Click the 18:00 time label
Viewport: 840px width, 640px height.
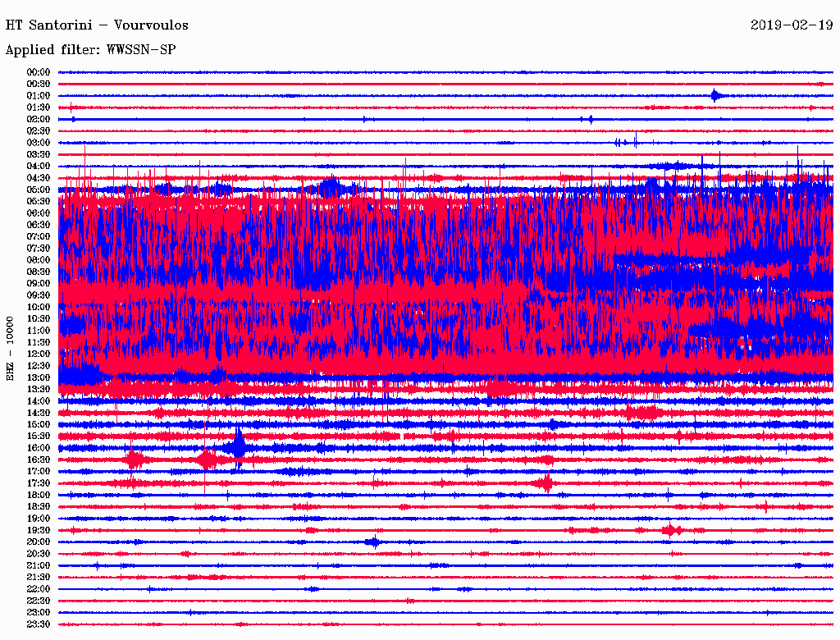[39, 496]
